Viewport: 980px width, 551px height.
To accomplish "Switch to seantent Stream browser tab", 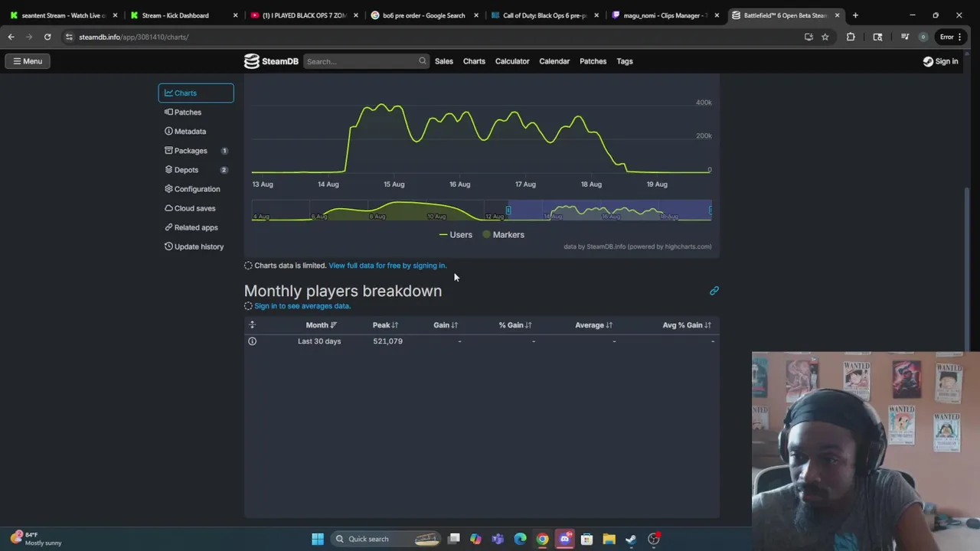I will [64, 15].
